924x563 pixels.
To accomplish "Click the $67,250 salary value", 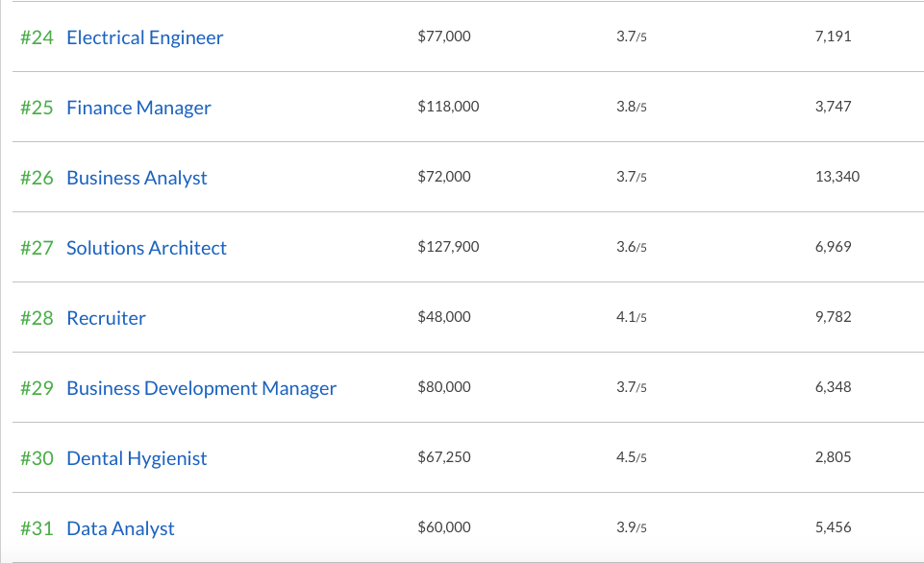I will pos(444,456).
